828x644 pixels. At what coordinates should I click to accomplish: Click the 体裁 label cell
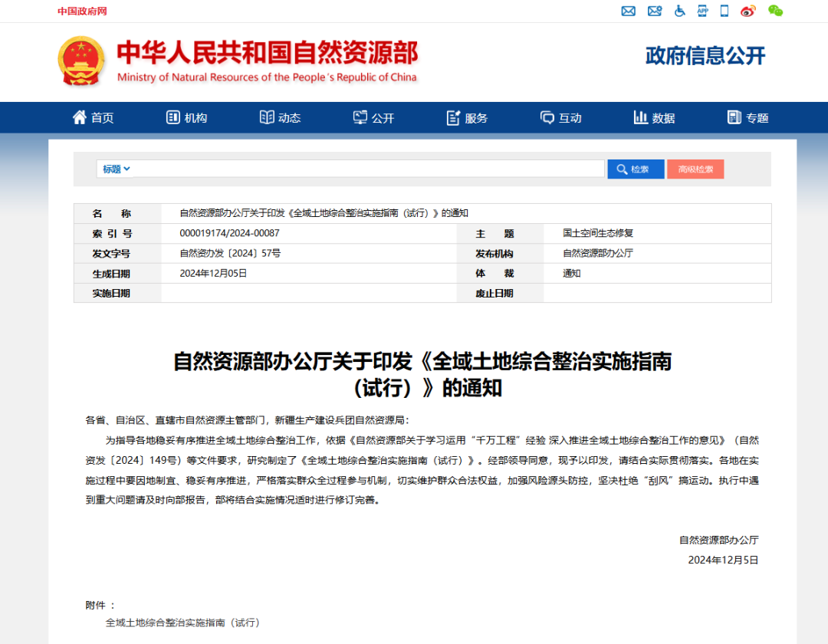pyautogui.click(x=500, y=274)
